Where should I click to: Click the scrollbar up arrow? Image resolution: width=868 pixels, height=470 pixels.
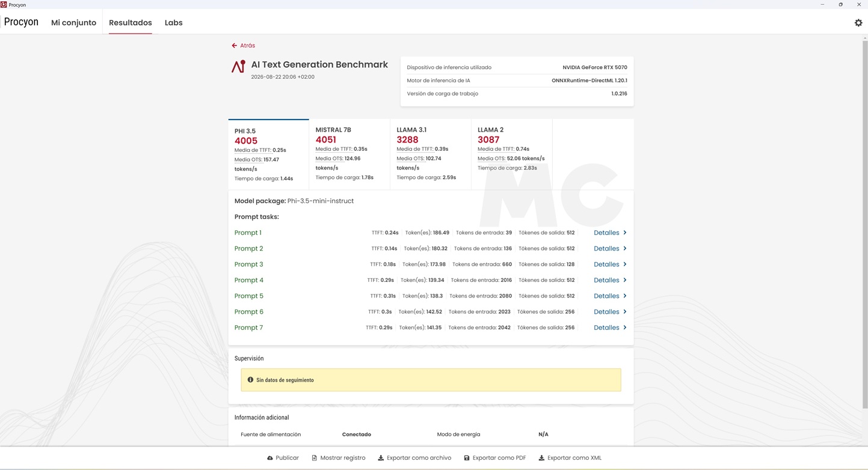coord(864,38)
